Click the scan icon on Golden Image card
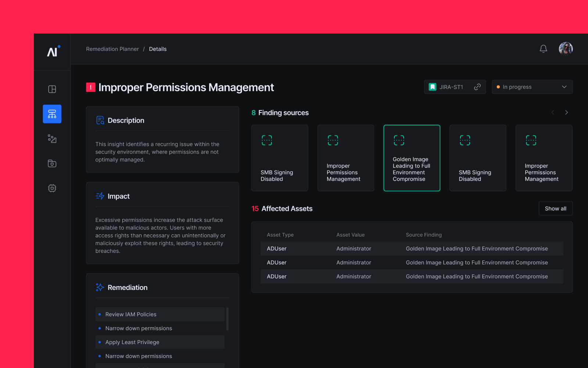This screenshot has height=368, width=588. tap(399, 140)
